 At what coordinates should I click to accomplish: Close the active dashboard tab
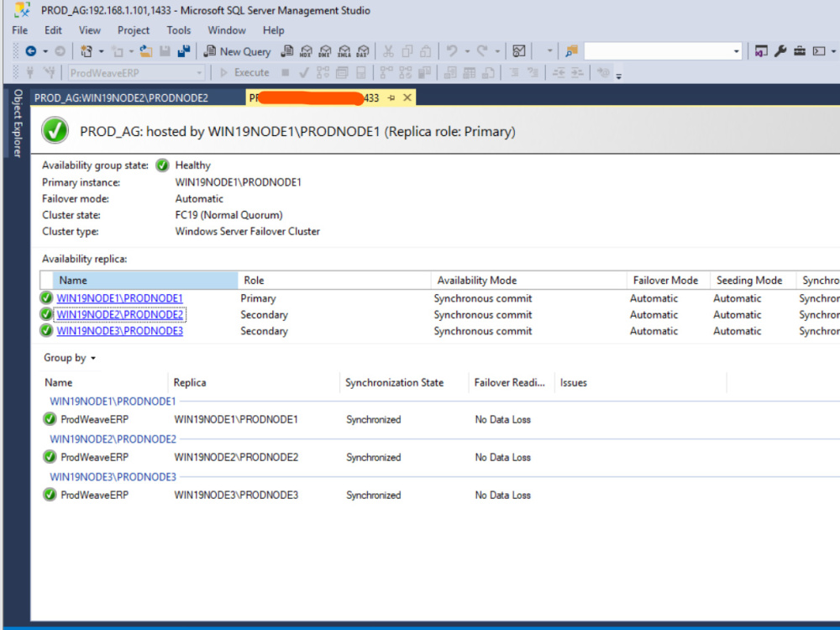pyautogui.click(x=407, y=97)
